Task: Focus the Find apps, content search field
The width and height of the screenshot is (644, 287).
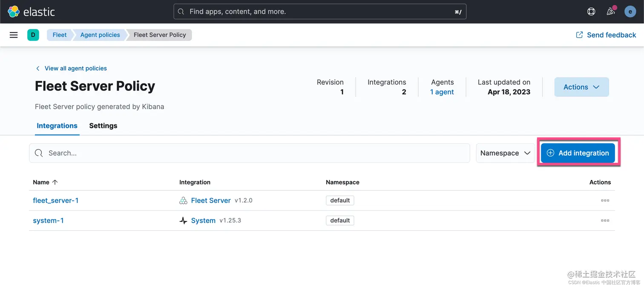Action: click(320, 12)
